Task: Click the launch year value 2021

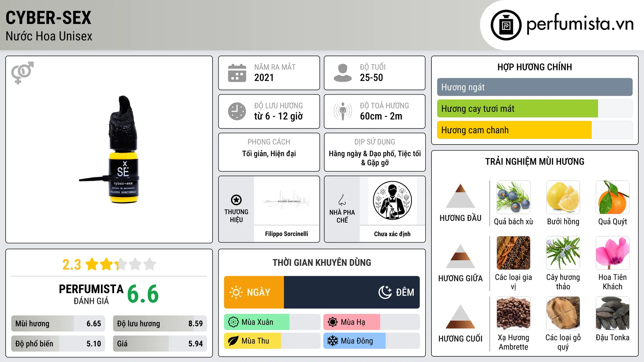Action: tap(264, 78)
